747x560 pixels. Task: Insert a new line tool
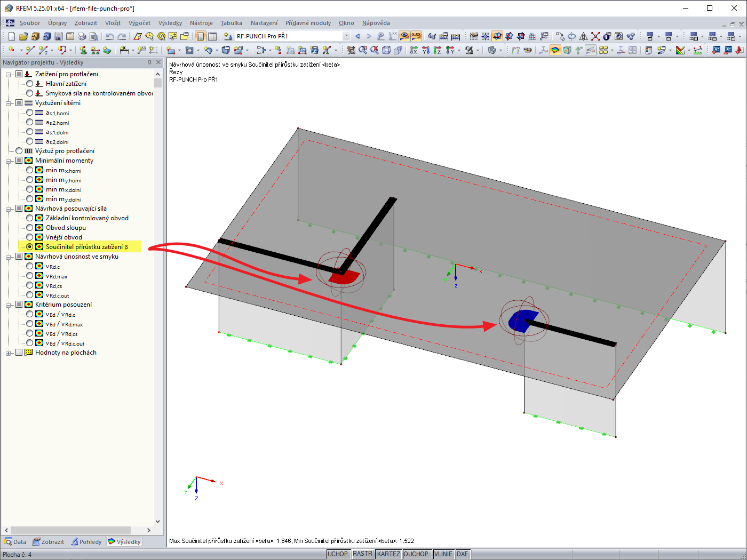click(30, 50)
